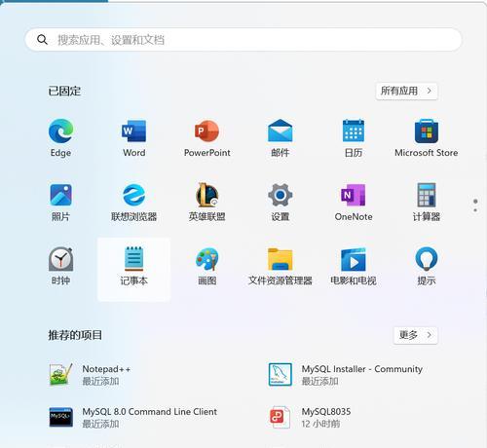Open 英雄联盟 game icon

(x=207, y=202)
